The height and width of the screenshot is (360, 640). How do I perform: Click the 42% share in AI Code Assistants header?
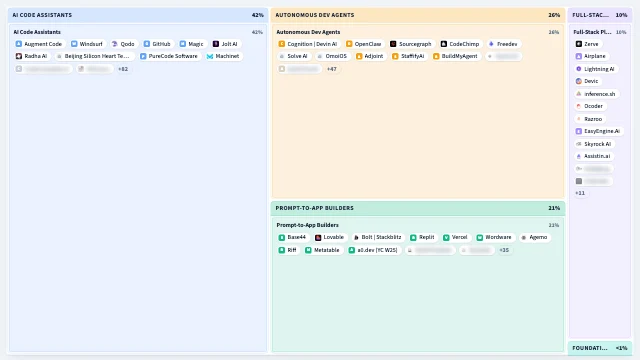coord(258,15)
